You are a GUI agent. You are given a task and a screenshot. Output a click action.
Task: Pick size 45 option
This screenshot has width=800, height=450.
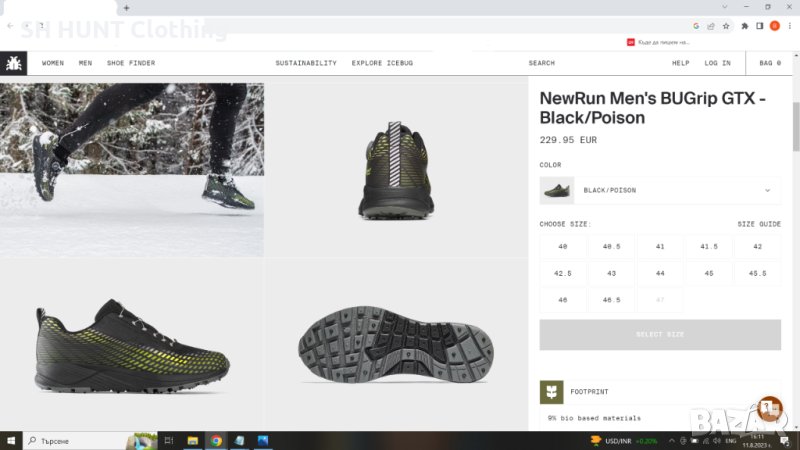pos(709,273)
